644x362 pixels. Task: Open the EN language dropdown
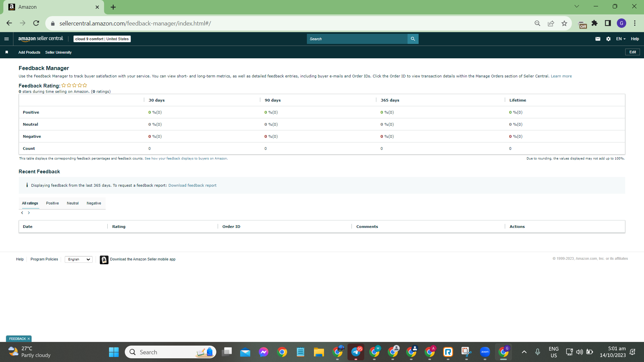pos(621,39)
